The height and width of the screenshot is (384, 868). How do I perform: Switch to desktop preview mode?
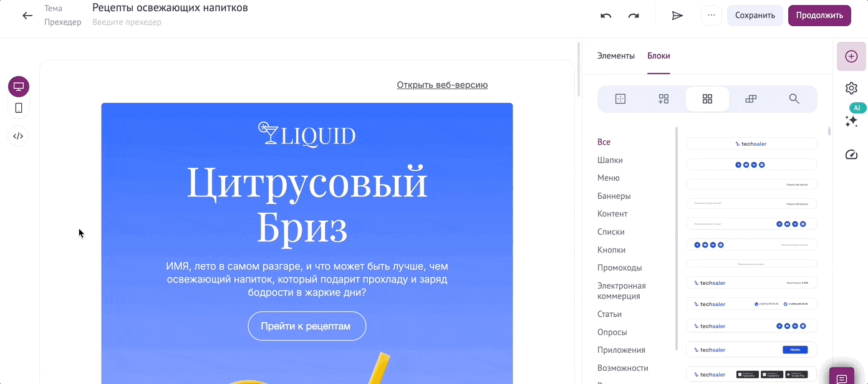pos(19,87)
